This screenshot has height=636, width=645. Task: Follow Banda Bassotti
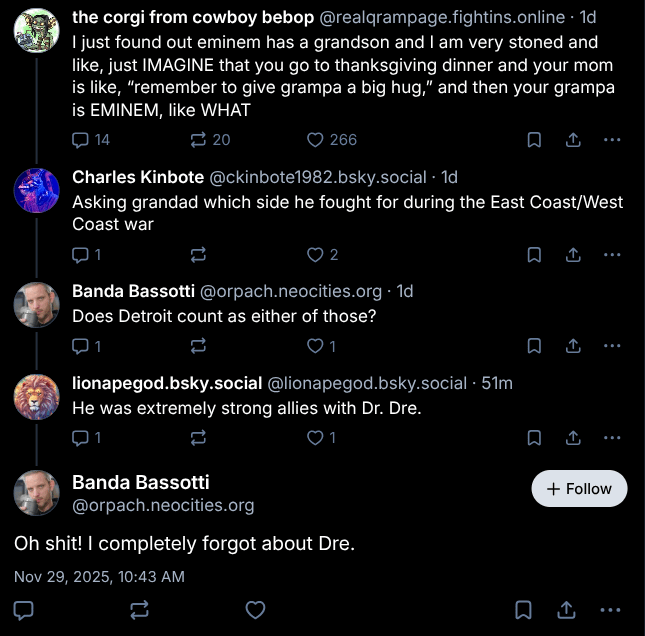pos(579,489)
